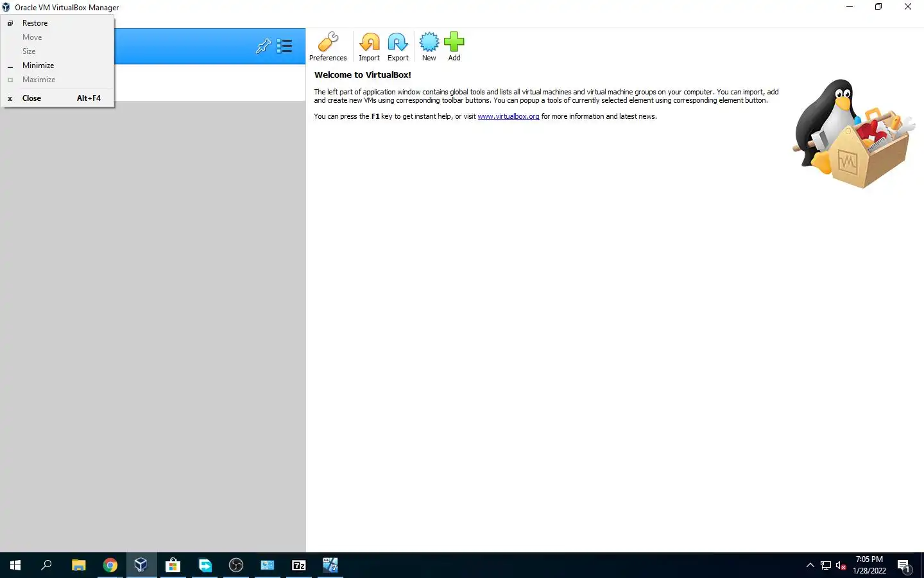Viewport: 924px width, 578px height.
Task: Click the VirtualBox icon in the title bar
Action: 6,7
